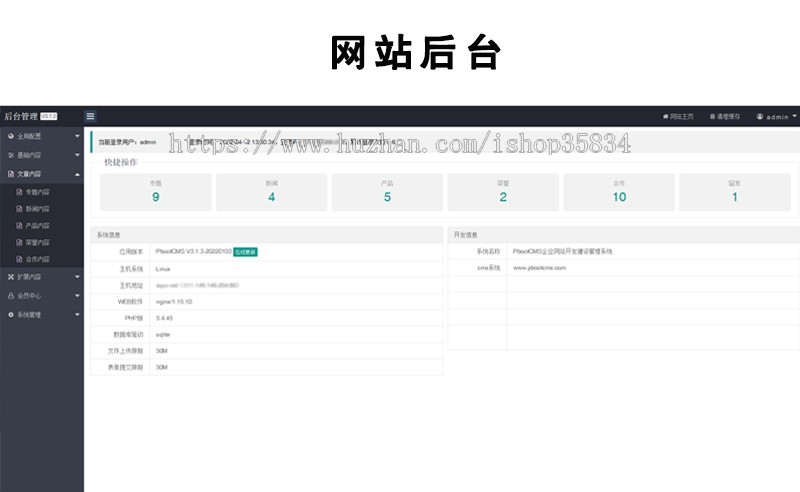Click the 当前登录用户: admin text
Image resolution: width=800 pixels, height=492 pixels.
[x=127, y=142]
